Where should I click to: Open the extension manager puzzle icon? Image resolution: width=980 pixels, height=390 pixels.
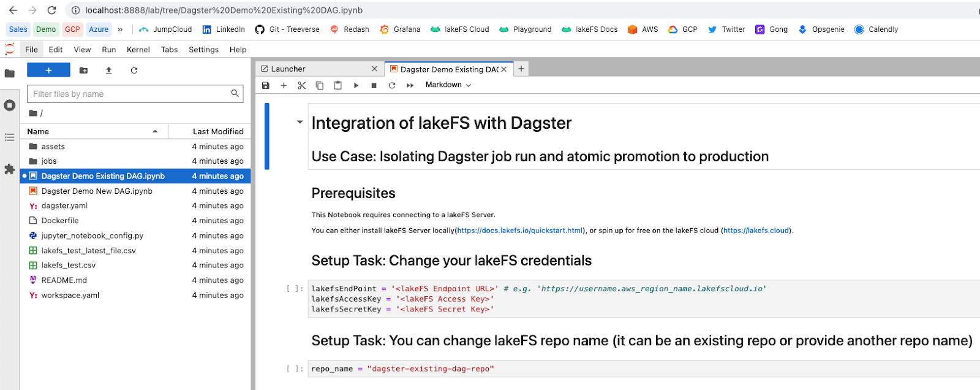9,169
